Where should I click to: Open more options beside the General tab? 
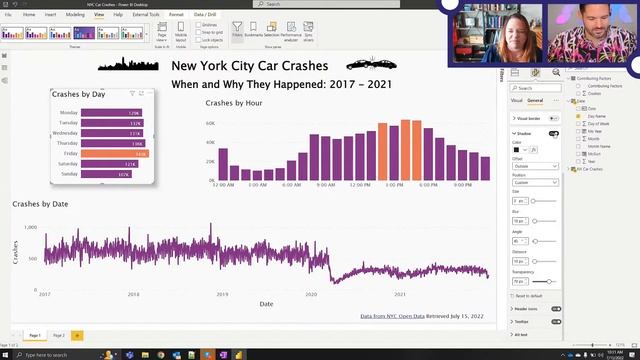556,100
